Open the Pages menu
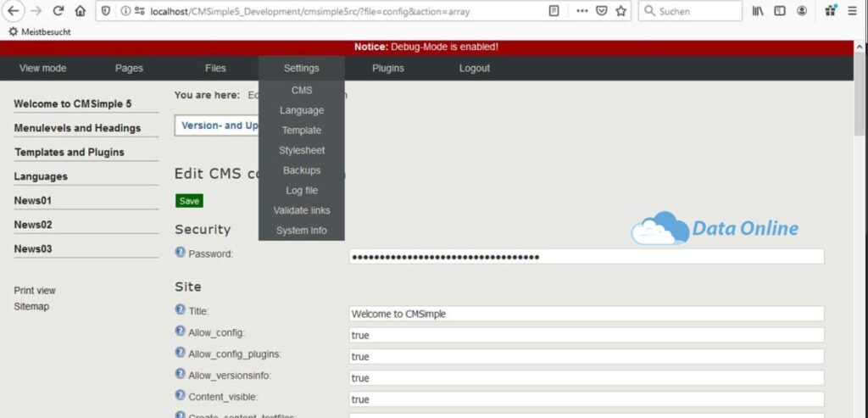The image size is (868, 418). coord(129,68)
